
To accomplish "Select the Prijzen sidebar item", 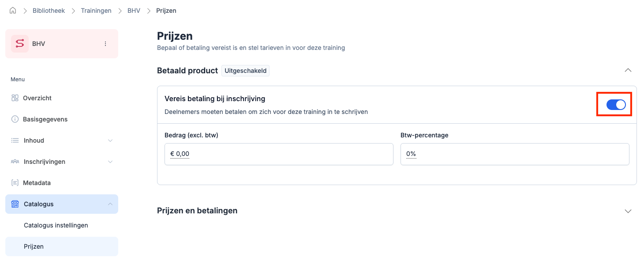I will coord(34,246).
